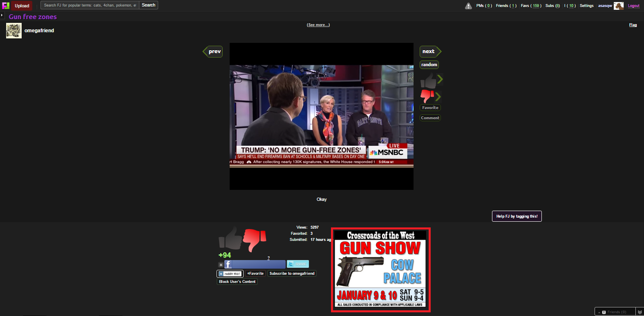Click the large gray thumbs-up below the video

click(x=230, y=238)
